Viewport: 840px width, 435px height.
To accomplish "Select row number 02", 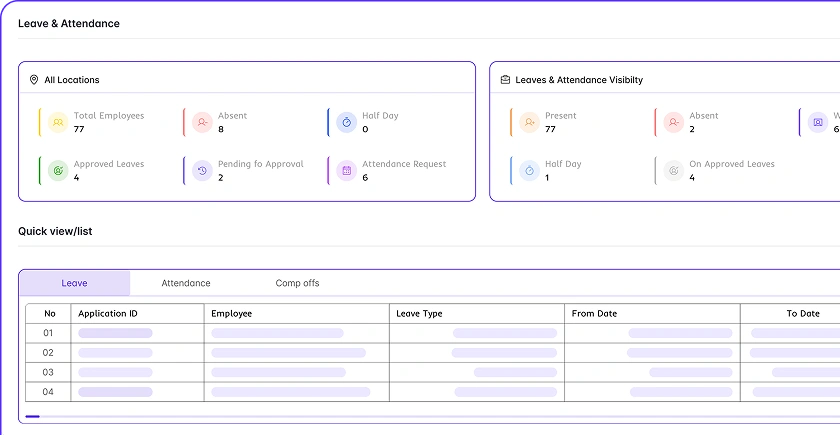I will (48, 352).
